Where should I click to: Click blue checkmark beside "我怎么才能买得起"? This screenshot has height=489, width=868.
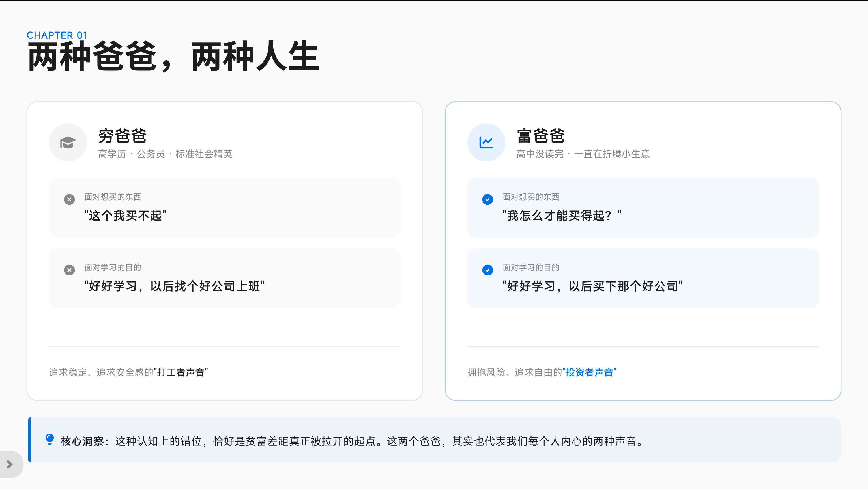click(x=487, y=199)
